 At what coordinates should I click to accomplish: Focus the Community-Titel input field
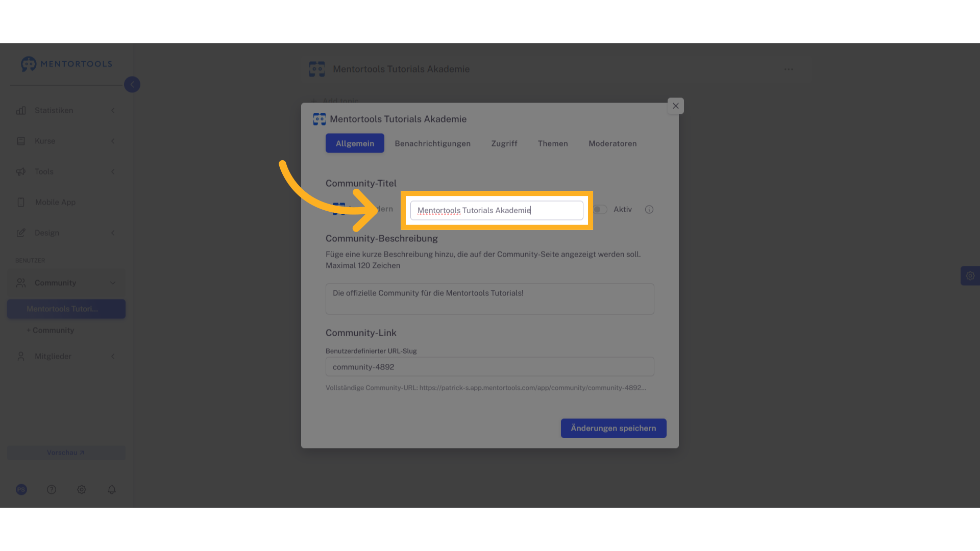click(497, 211)
